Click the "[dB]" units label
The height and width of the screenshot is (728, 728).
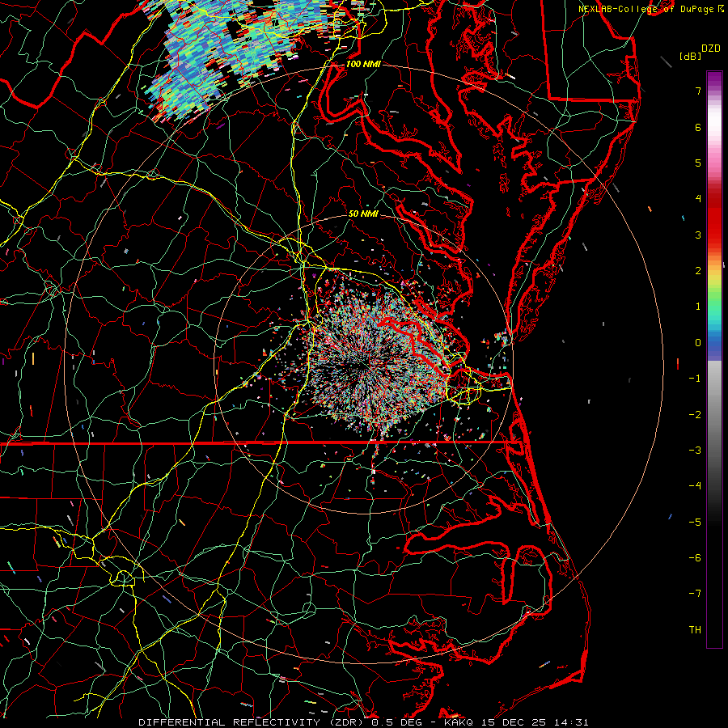[x=691, y=56]
